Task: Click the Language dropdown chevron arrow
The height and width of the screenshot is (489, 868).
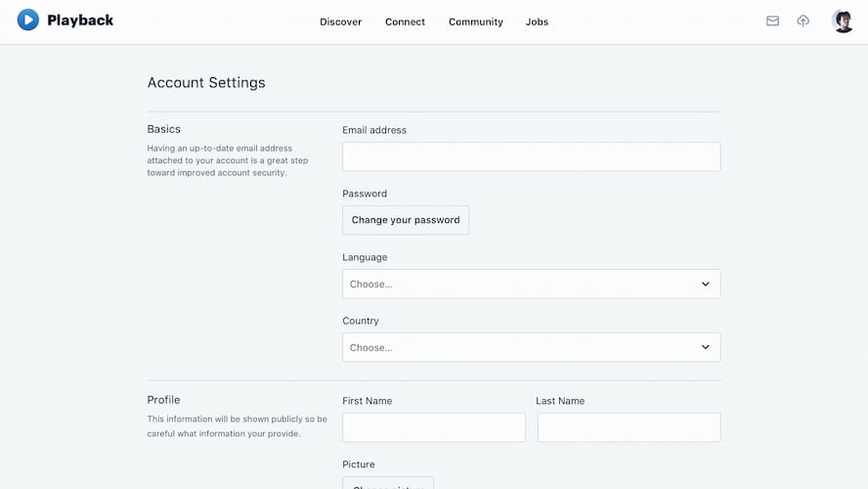Action: (x=706, y=284)
